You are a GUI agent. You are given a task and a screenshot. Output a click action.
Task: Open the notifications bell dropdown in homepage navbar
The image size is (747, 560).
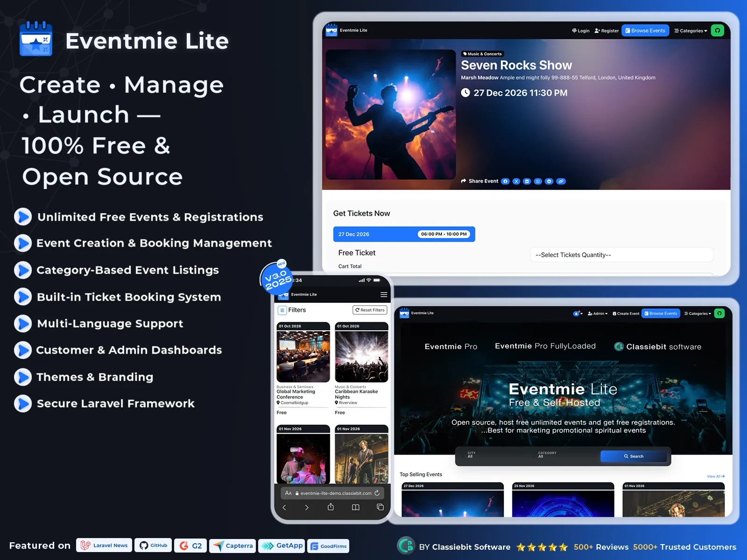(578, 314)
